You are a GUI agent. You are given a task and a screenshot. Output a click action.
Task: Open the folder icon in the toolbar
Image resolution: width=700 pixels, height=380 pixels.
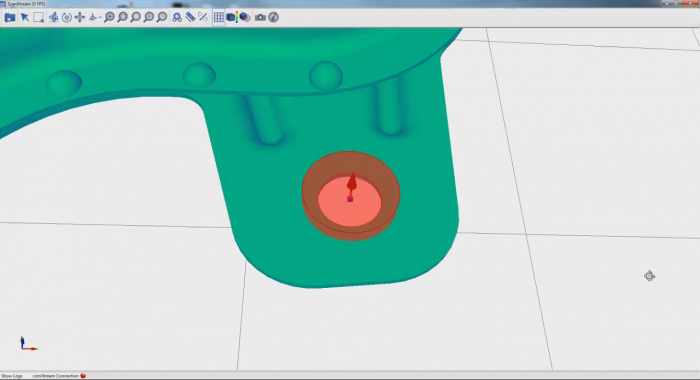click(10, 17)
